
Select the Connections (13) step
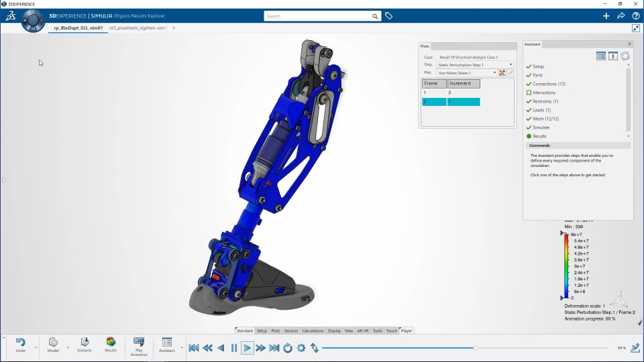coord(548,84)
